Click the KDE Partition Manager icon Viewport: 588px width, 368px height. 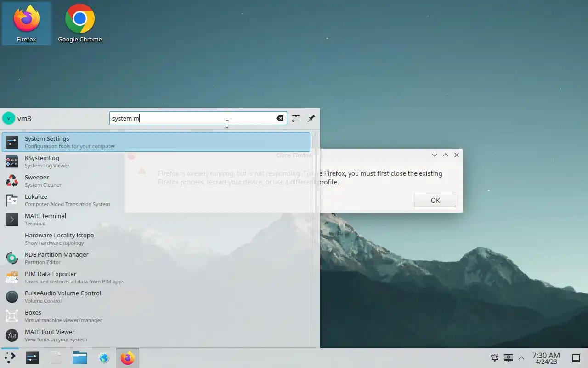click(12, 258)
